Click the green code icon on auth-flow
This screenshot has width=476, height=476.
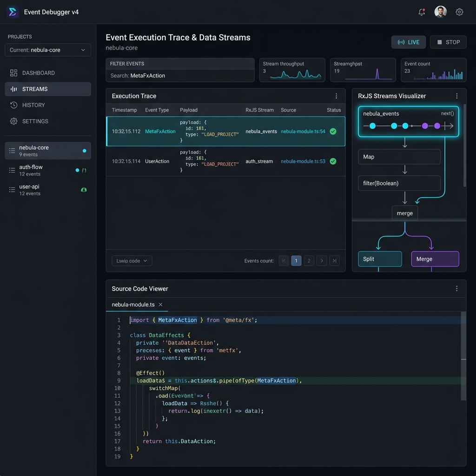[x=84, y=170]
